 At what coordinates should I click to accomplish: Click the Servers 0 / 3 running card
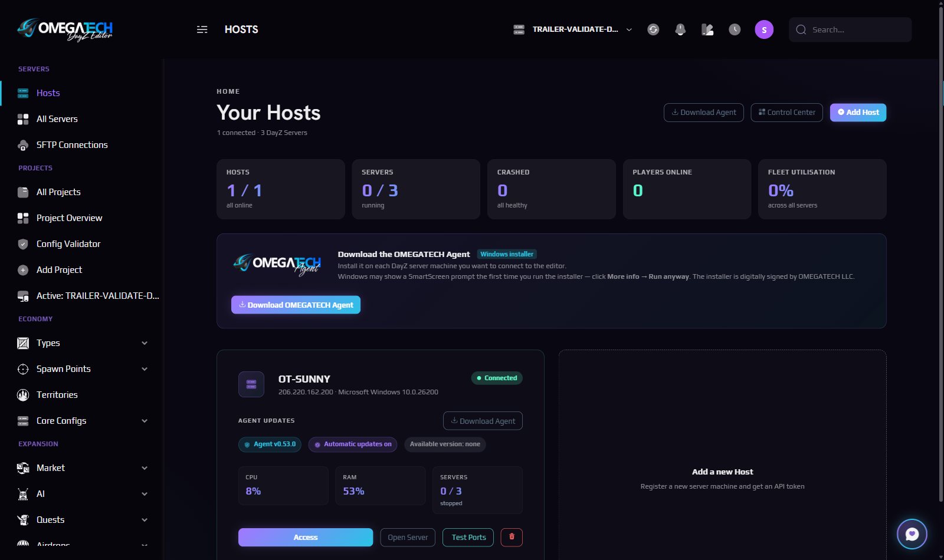416,189
